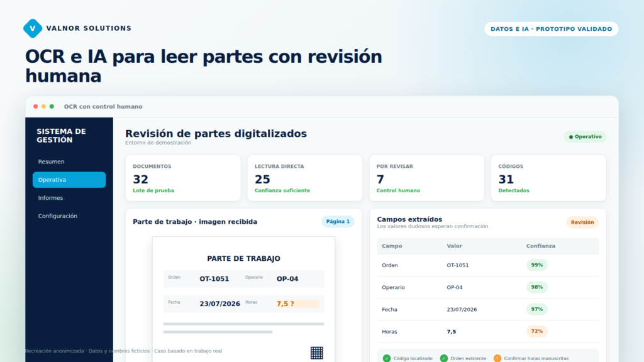Image resolution: width=644 pixels, height=362 pixels.
Task: Click the Confianza column header
Action: click(540, 246)
